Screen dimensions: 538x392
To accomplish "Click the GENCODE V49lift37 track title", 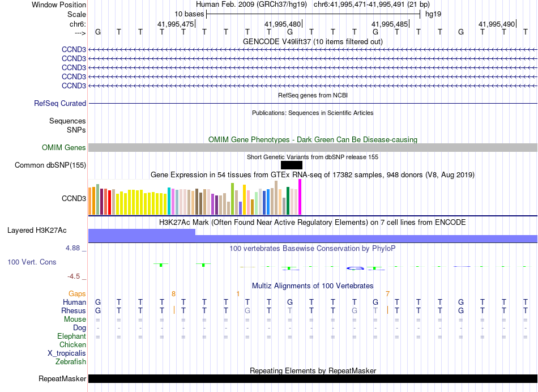I will (x=313, y=41).
